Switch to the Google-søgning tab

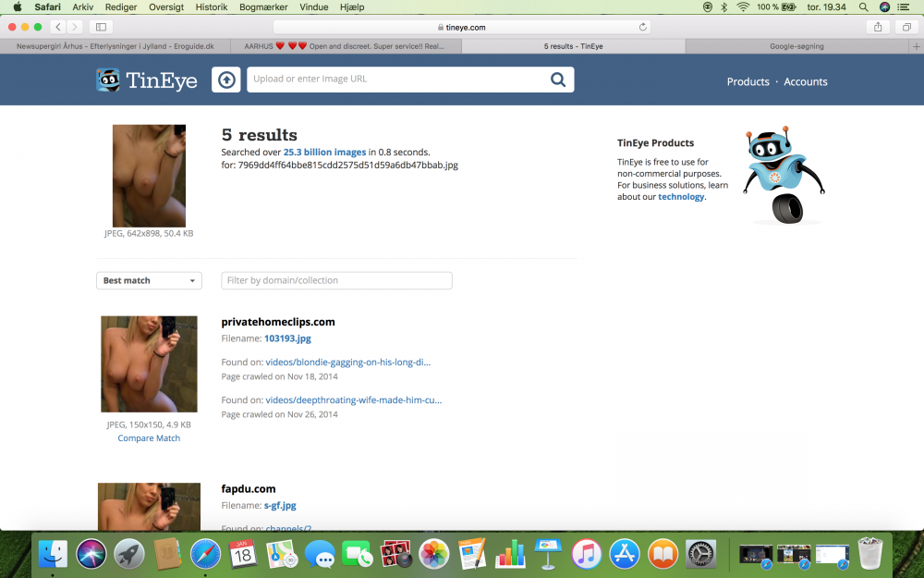pos(796,46)
